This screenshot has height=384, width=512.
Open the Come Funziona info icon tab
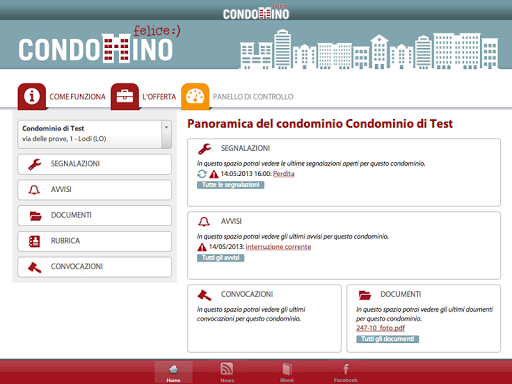[x=32, y=96]
